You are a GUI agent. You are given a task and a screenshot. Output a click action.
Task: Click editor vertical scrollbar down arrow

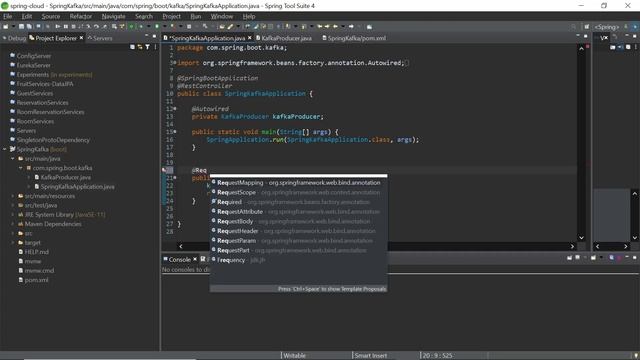coord(581,238)
